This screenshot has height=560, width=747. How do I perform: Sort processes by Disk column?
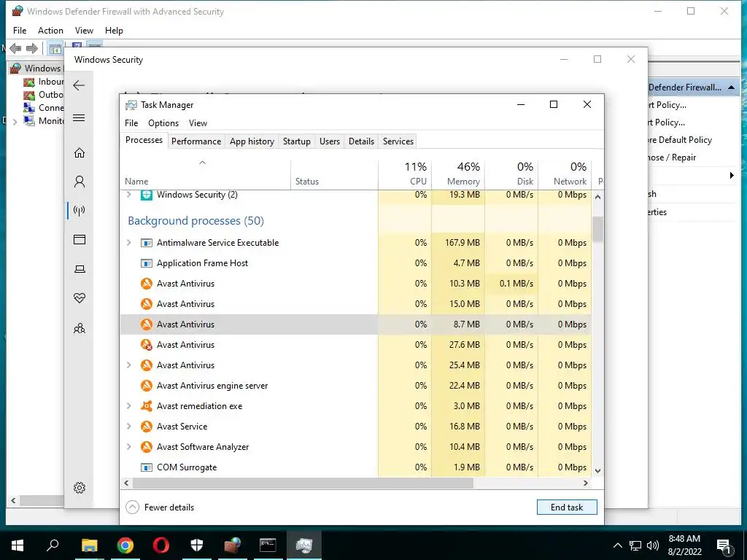click(x=511, y=174)
